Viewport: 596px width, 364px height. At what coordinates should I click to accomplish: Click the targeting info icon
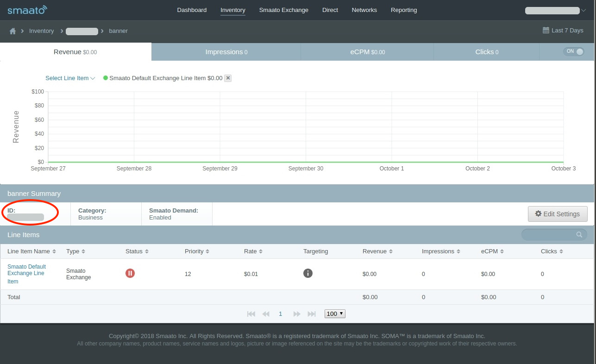308,273
